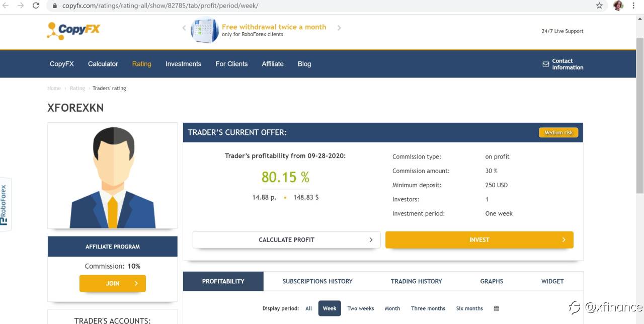
Task: Click the Calculate Profit button
Action: point(286,239)
